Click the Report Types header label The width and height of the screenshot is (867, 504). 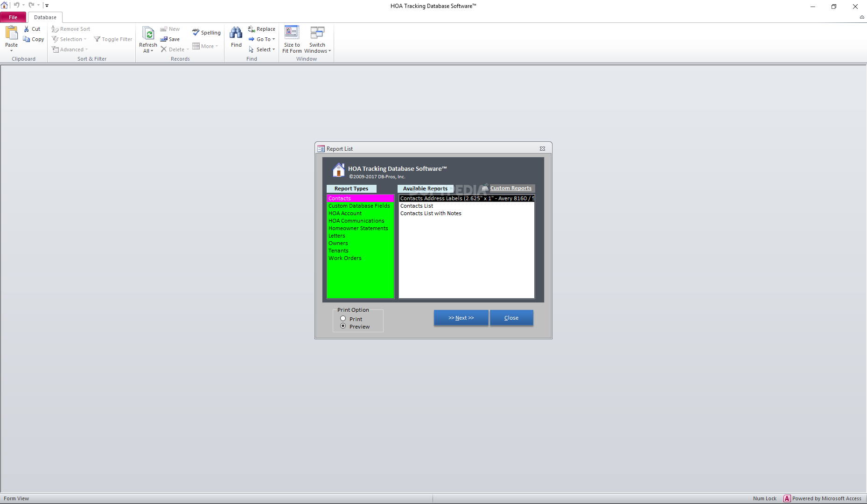(x=351, y=189)
